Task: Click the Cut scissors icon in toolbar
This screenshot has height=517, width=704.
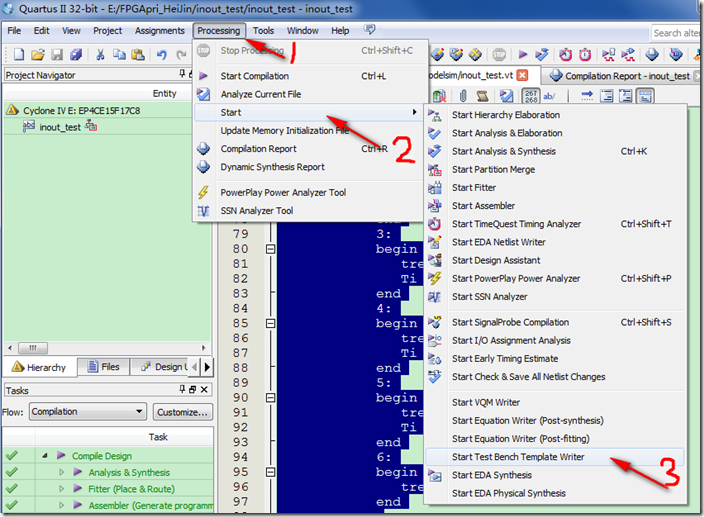Action: (100, 54)
